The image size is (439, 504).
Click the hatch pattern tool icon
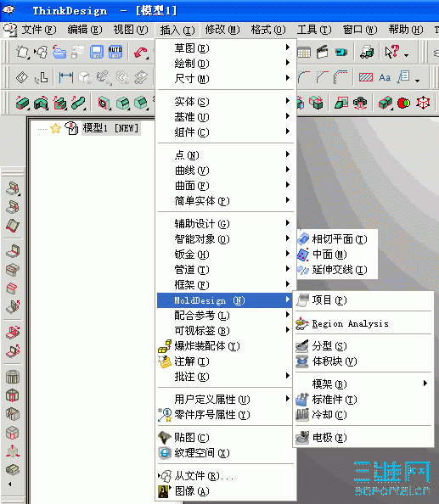click(x=366, y=77)
